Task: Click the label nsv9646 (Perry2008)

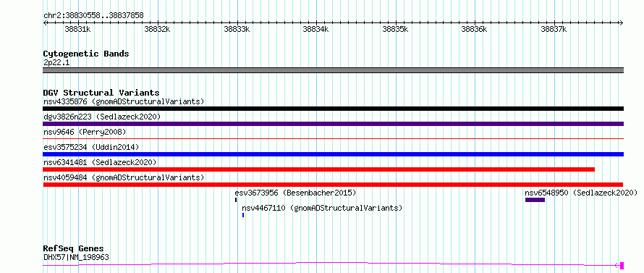Action: click(x=85, y=132)
